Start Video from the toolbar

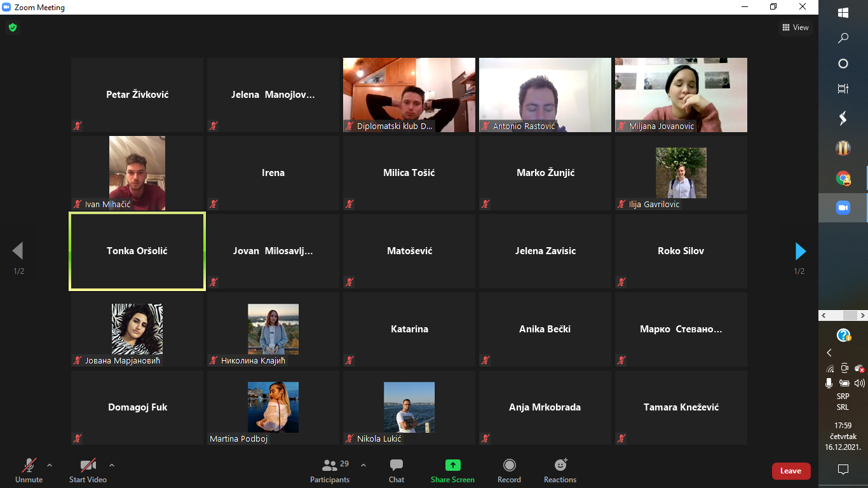point(88,471)
